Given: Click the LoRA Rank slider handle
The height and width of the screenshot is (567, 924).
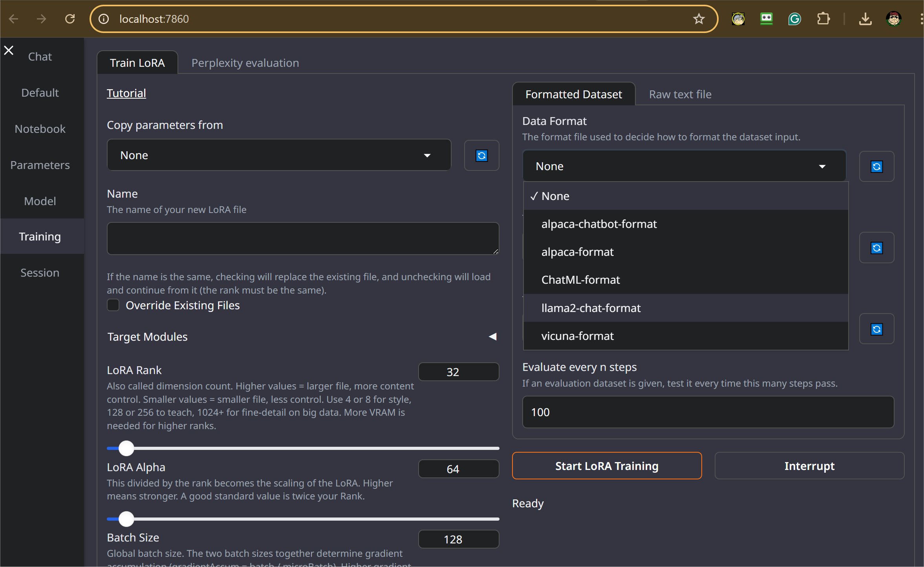Looking at the screenshot, I should tap(126, 448).
